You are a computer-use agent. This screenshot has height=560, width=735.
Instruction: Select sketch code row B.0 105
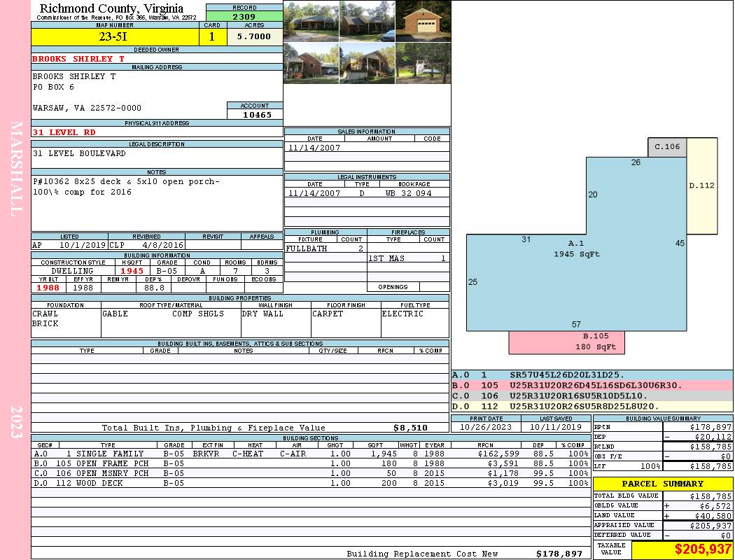click(x=592, y=385)
